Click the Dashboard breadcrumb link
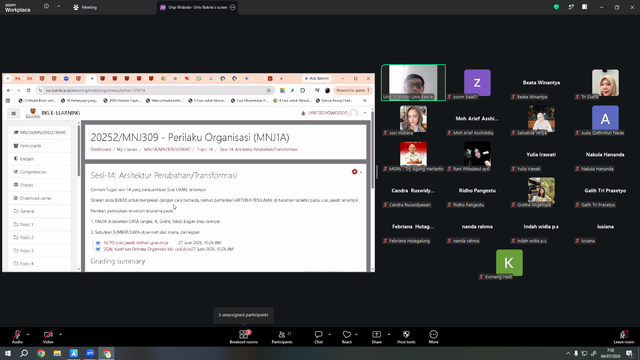Screen dimensions: 640x360 click(x=100, y=149)
